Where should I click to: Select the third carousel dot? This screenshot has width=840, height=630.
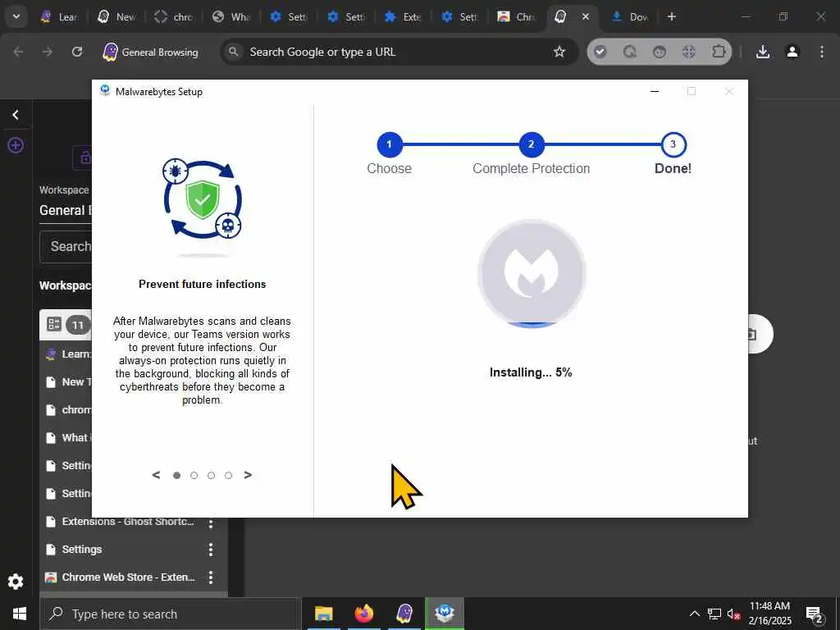[x=211, y=475]
